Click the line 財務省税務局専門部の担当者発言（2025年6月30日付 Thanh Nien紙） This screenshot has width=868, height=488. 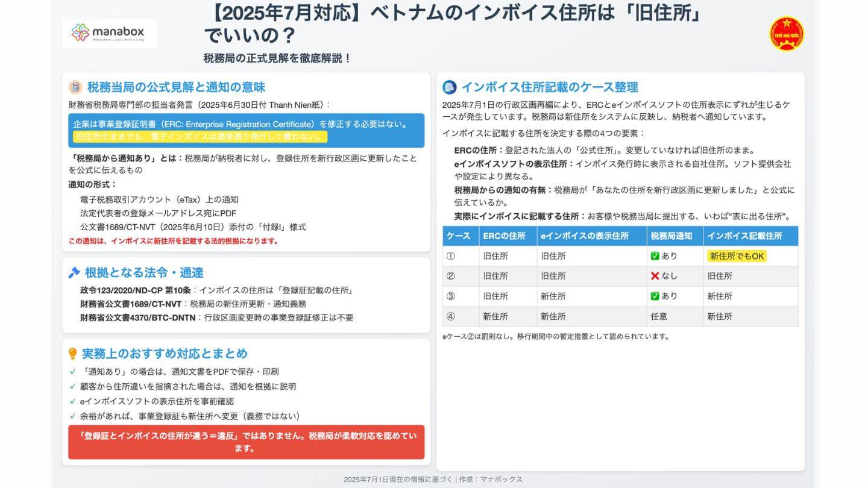tap(200, 105)
